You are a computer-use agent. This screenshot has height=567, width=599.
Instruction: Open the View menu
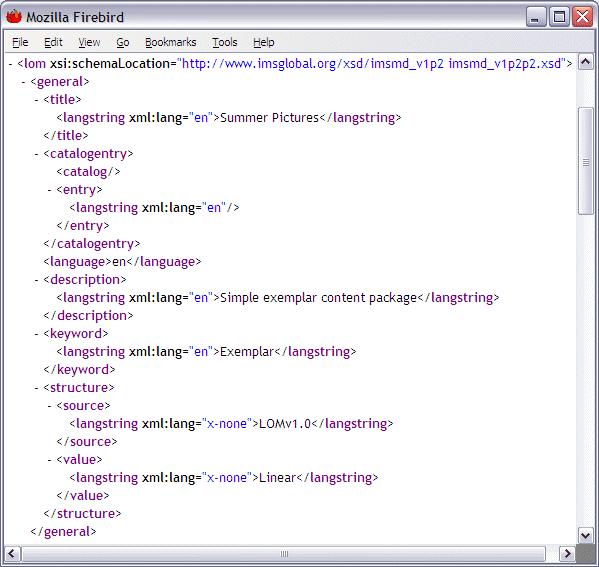pos(89,42)
